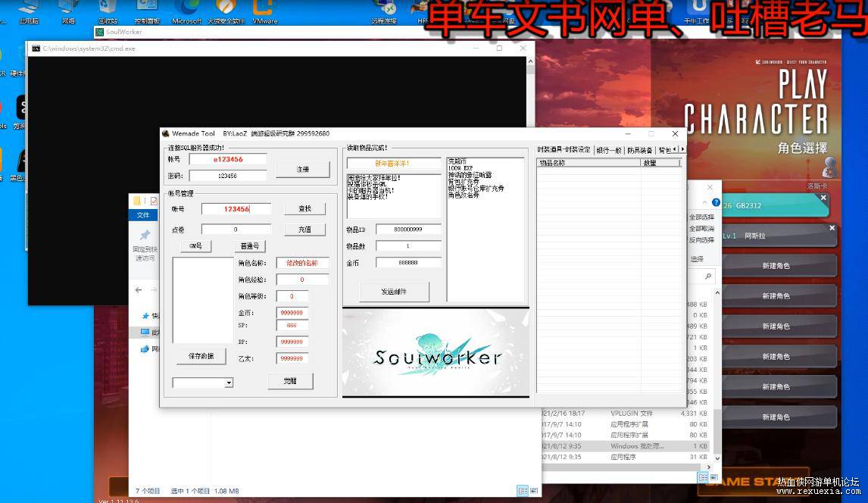Click the 充值 recharge button

point(305,229)
